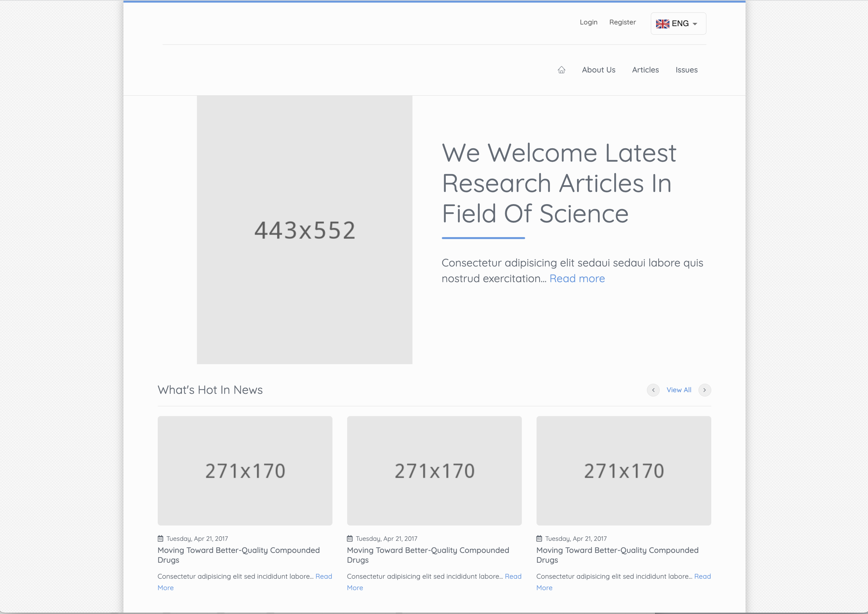The width and height of the screenshot is (868, 614).
Task: Open third news card 271x170 thumbnail
Action: (x=624, y=471)
